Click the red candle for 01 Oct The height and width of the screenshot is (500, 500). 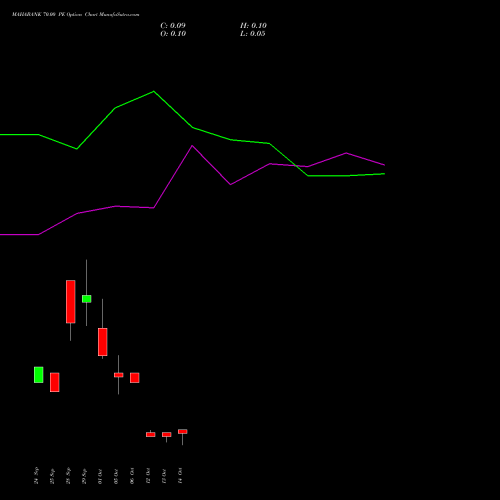coord(103,342)
